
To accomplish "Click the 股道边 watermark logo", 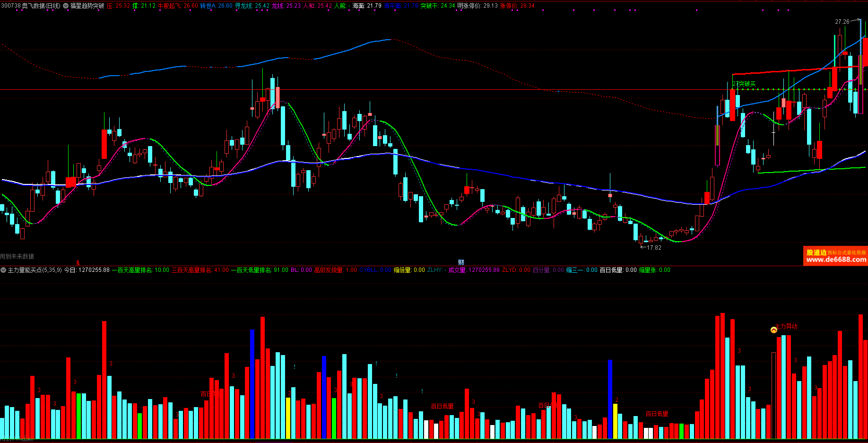I will pyautogui.click(x=816, y=252).
